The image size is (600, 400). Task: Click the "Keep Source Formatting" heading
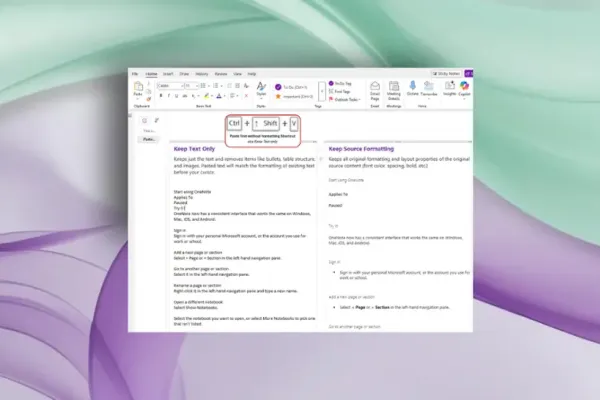coord(361,149)
